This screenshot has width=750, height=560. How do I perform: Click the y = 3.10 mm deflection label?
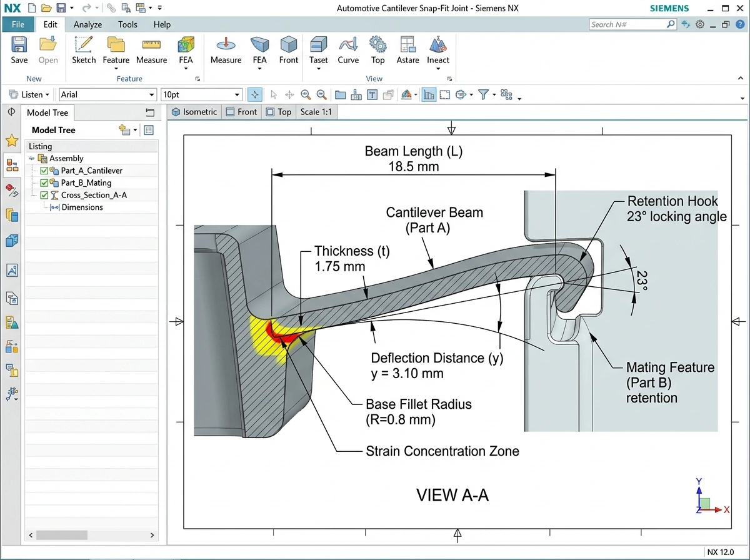407,374
